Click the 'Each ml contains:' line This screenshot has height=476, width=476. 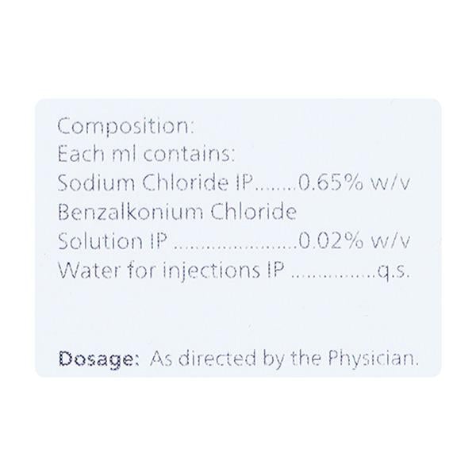(144, 154)
